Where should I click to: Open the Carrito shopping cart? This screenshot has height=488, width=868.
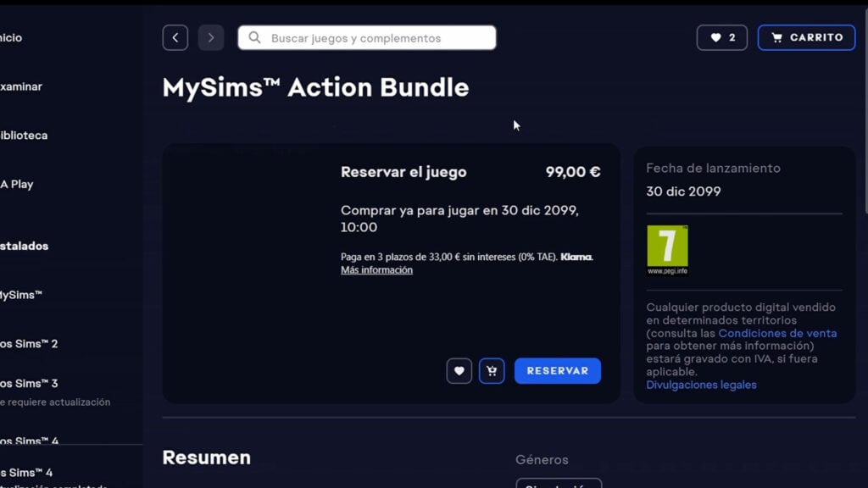tap(807, 37)
